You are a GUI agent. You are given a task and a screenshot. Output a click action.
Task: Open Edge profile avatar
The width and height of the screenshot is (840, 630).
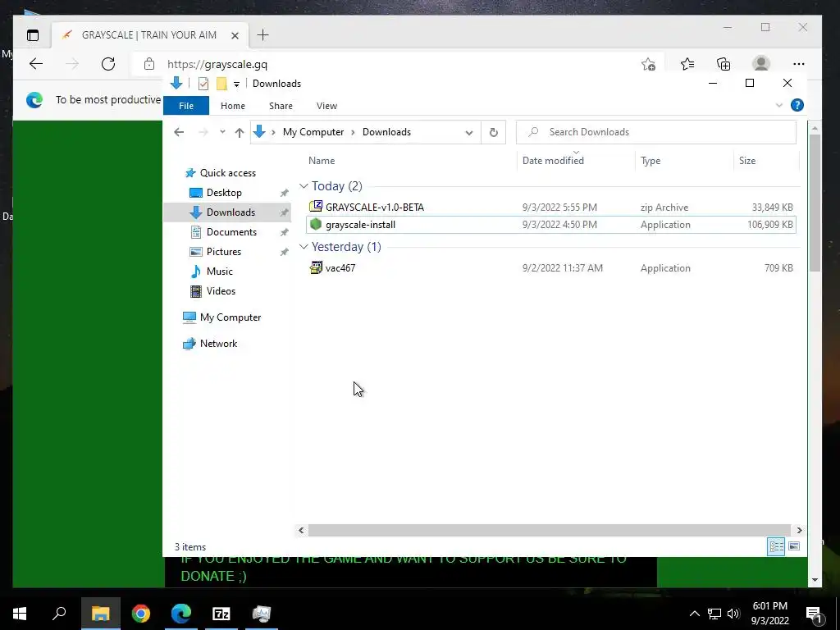pyautogui.click(x=760, y=64)
